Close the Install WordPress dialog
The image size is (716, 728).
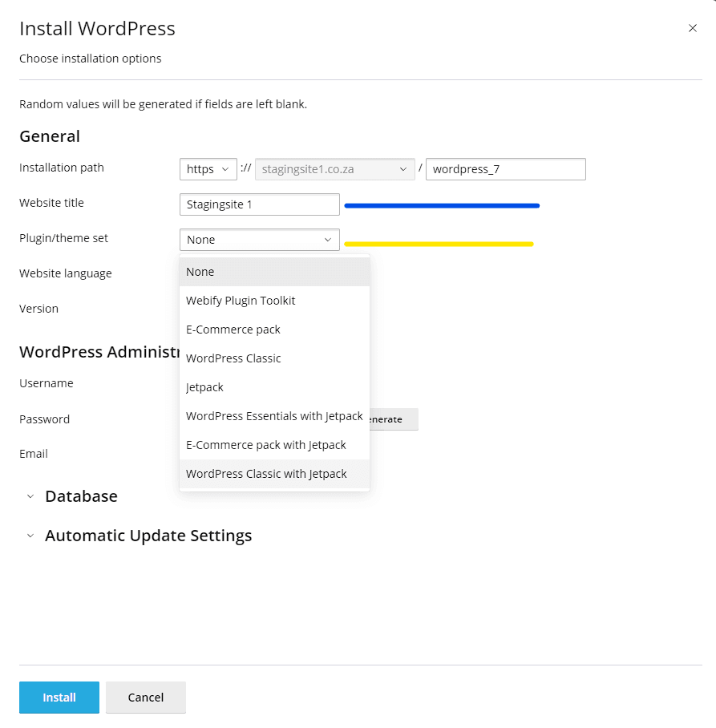click(x=692, y=28)
